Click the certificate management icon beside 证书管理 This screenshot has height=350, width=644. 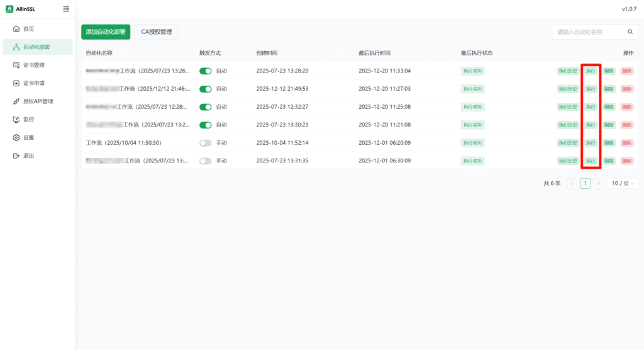tap(16, 65)
